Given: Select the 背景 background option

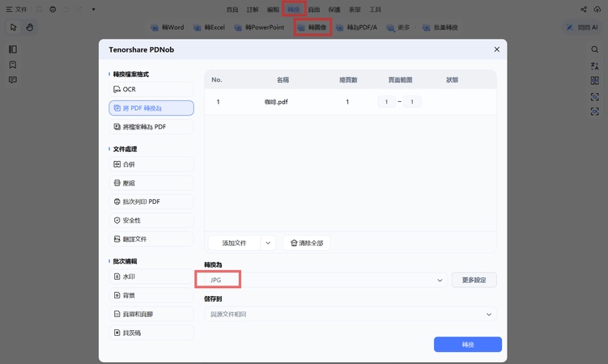Looking at the screenshot, I should point(151,295).
